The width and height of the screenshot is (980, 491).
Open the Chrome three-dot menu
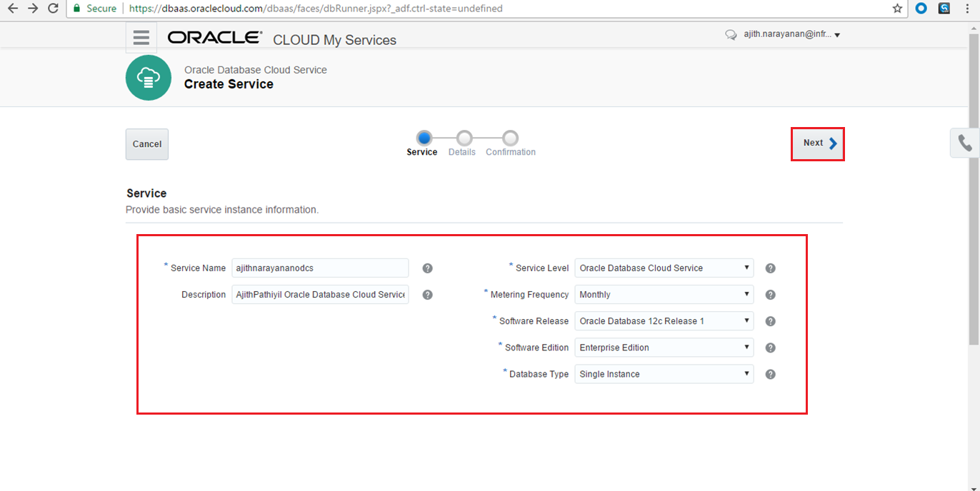[x=966, y=9]
